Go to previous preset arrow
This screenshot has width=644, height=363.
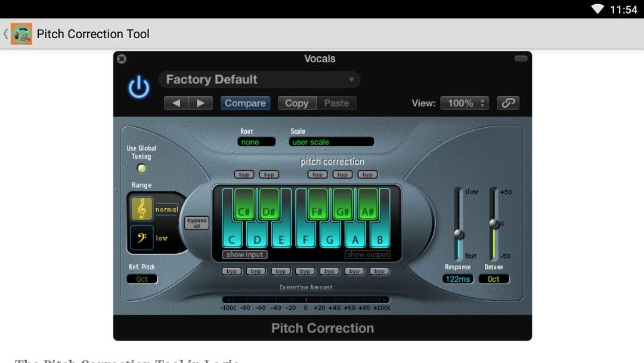pyautogui.click(x=177, y=103)
